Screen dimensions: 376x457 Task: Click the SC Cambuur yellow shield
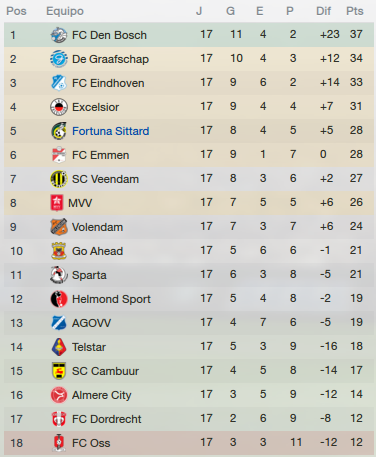pyautogui.click(x=59, y=371)
